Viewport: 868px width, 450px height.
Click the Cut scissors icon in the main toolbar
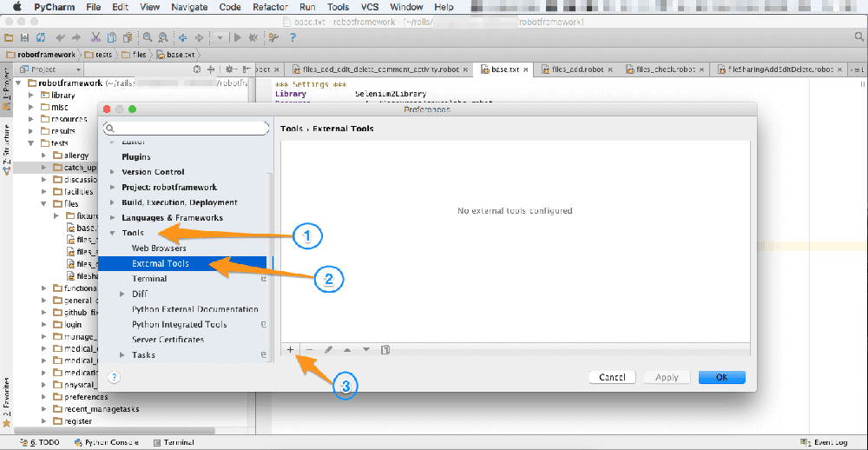(x=95, y=37)
